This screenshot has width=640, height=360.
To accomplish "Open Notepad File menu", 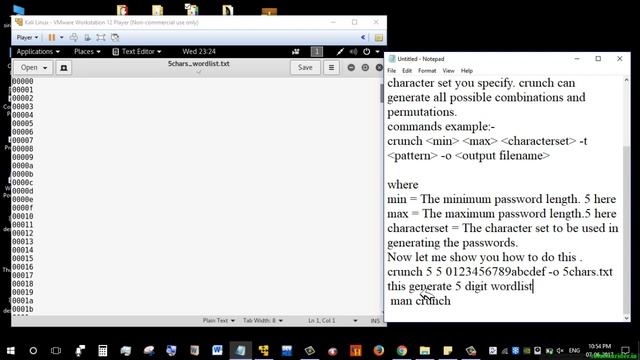I will pyautogui.click(x=391, y=71).
